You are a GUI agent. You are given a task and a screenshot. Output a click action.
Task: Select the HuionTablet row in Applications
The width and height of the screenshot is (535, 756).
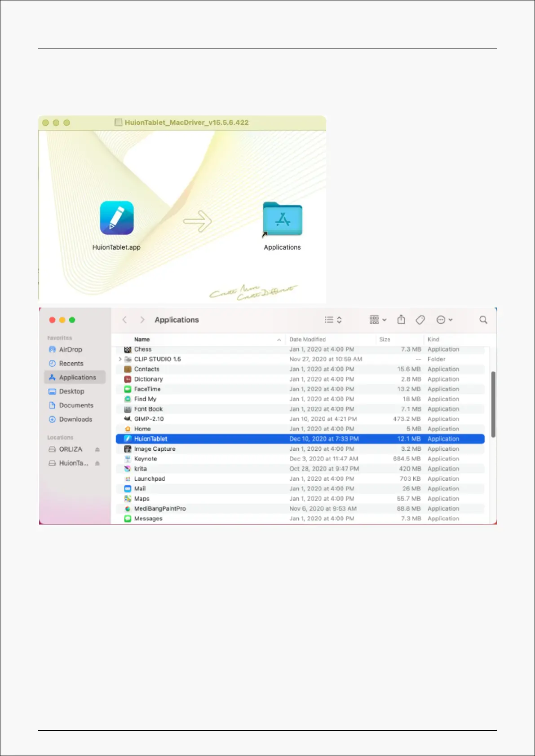[300, 439]
